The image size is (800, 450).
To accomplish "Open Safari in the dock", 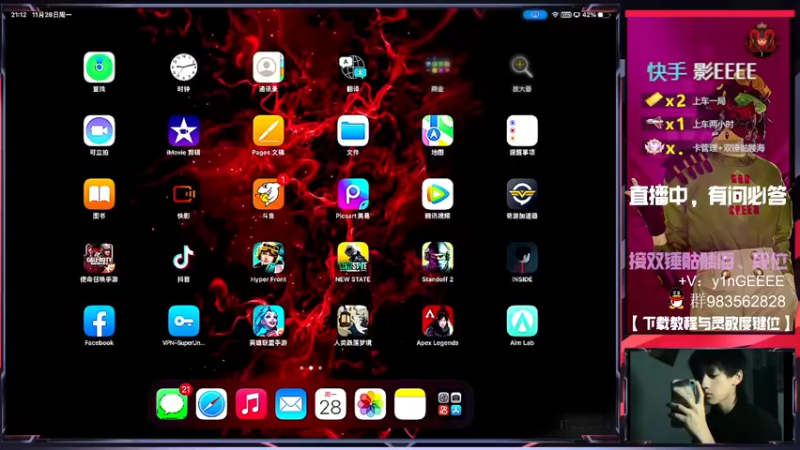I will point(211,404).
